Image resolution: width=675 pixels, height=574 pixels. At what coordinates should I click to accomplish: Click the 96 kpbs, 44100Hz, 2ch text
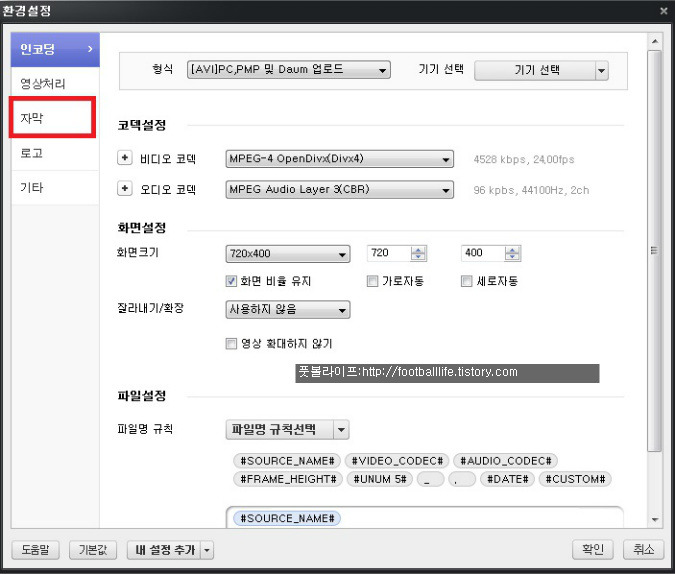point(531,190)
